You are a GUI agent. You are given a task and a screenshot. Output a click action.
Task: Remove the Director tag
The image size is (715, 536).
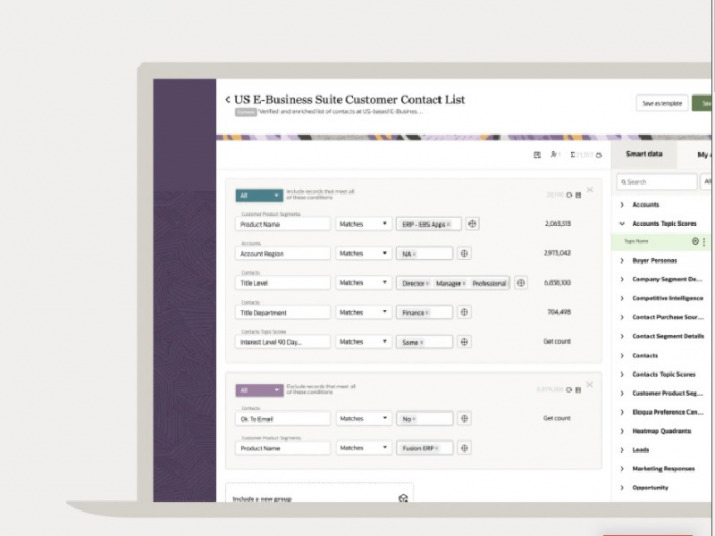click(x=427, y=284)
